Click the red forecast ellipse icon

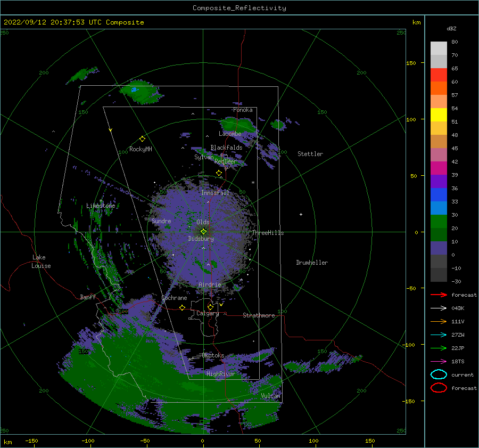coord(439,388)
